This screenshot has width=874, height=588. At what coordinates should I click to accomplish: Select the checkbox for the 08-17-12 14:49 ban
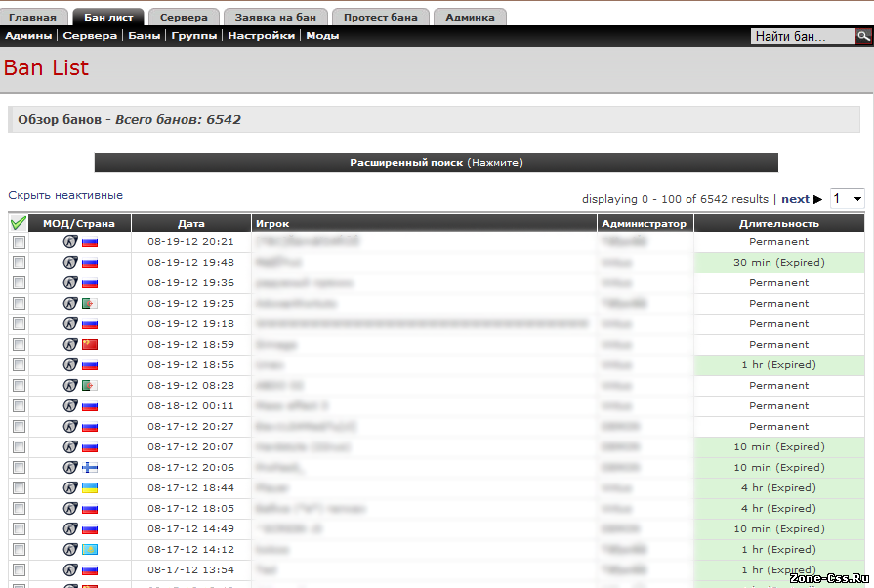[x=19, y=529]
